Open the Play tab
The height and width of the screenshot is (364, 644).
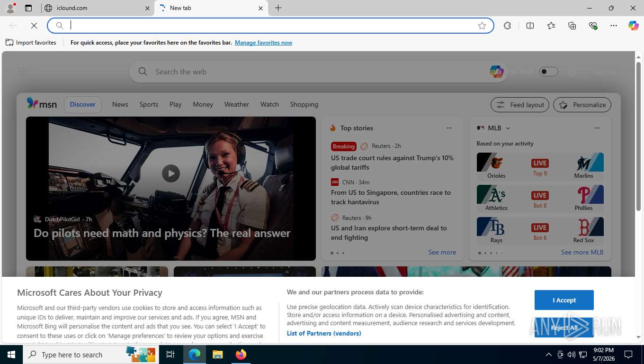pyautogui.click(x=176, y=104)
